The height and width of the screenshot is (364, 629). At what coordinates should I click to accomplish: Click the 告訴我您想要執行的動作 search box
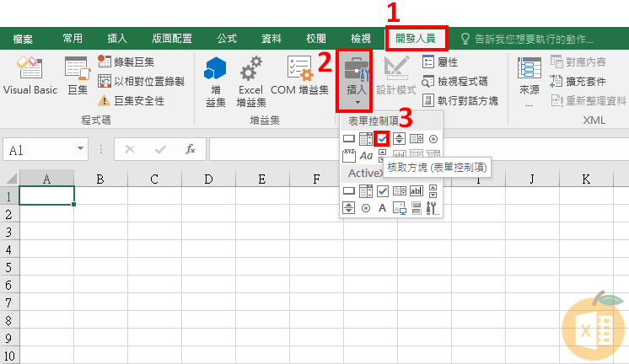527,39
